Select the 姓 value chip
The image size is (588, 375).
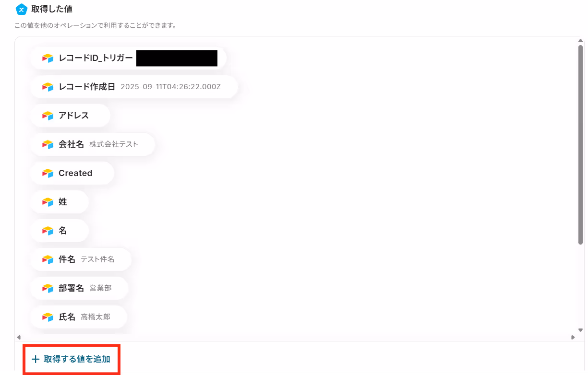click(x=60, y=202)
